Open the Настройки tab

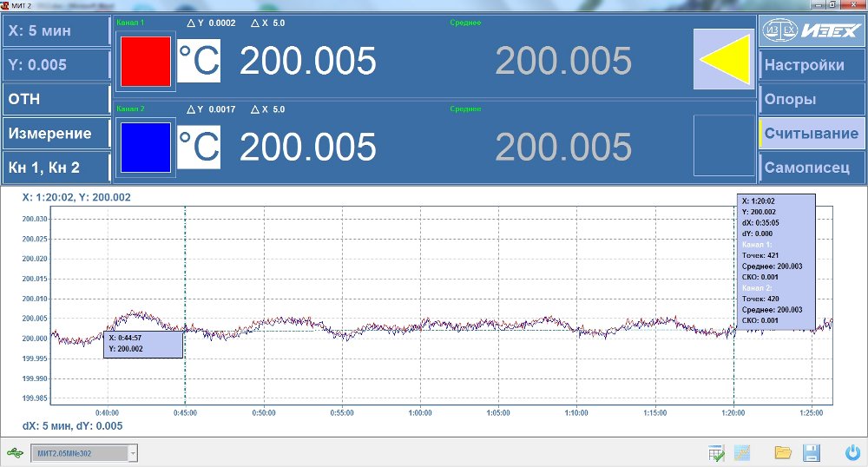(812, 65)
